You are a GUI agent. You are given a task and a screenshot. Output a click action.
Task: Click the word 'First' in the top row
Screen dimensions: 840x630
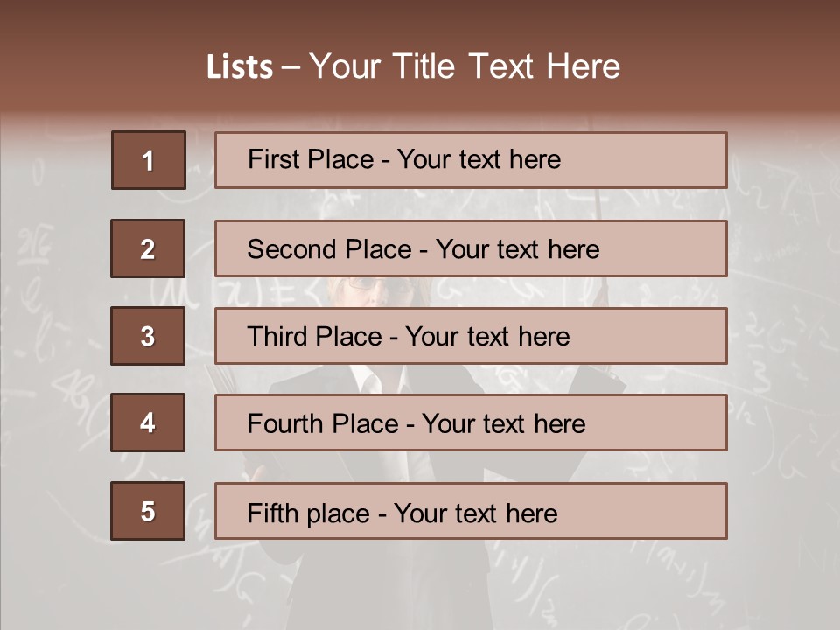click(x=274, y=159)
